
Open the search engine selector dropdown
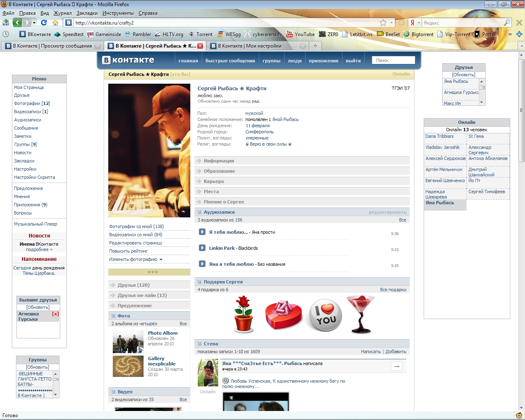(415, 23)
